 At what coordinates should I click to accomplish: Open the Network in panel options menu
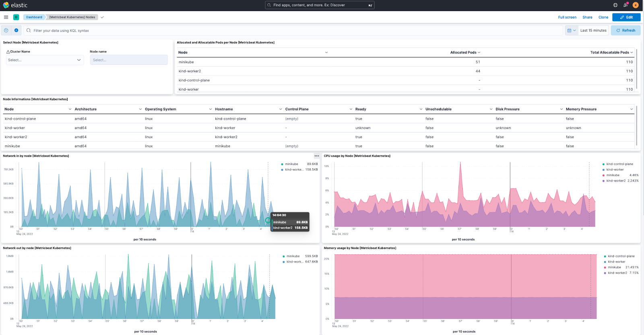tap(317, 156)
